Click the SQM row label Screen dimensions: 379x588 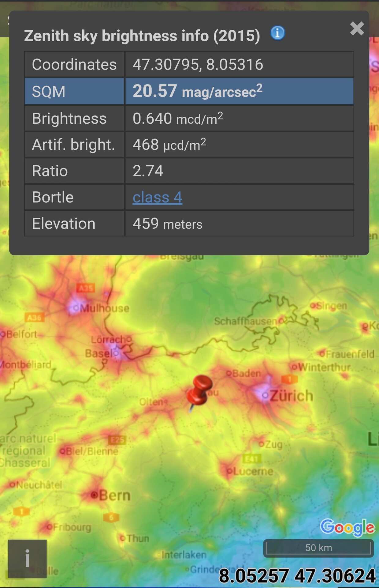point(49,92)
